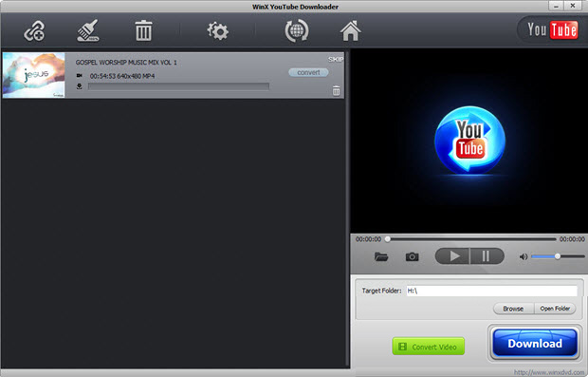Image resolution: width=588 pixels, height=377 pixels.
Task: Click the Browse button for target folder
Action: [513, 309]
